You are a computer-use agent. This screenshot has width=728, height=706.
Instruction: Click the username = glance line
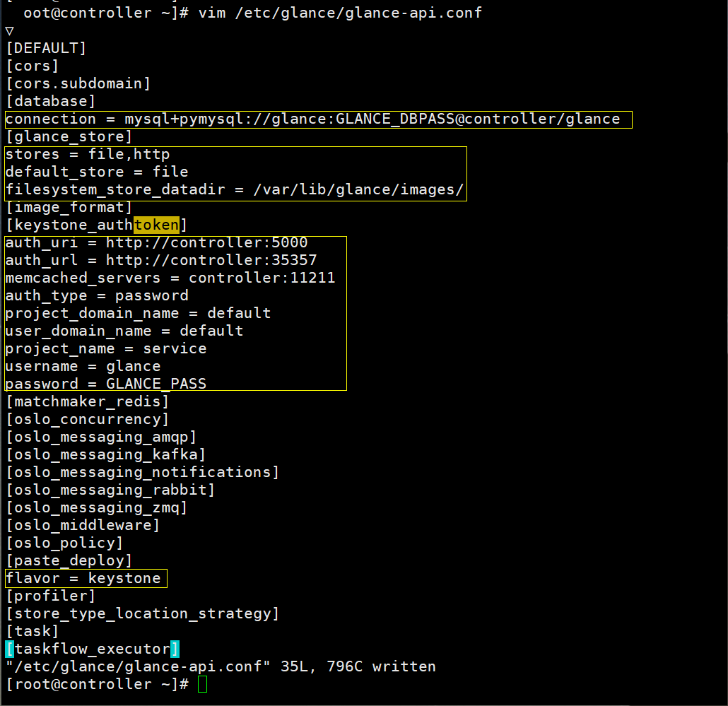pyautogui.click(x=83, y=366)
